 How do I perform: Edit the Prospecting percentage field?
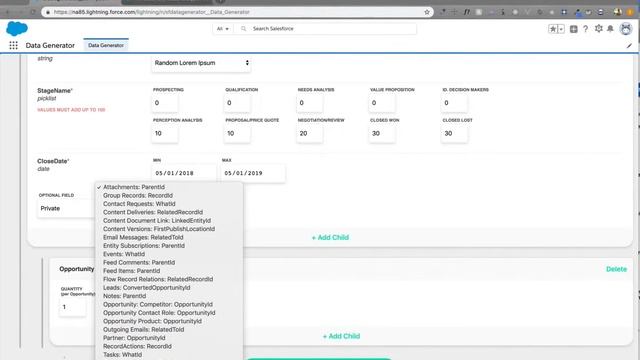(x=165, y=103)
